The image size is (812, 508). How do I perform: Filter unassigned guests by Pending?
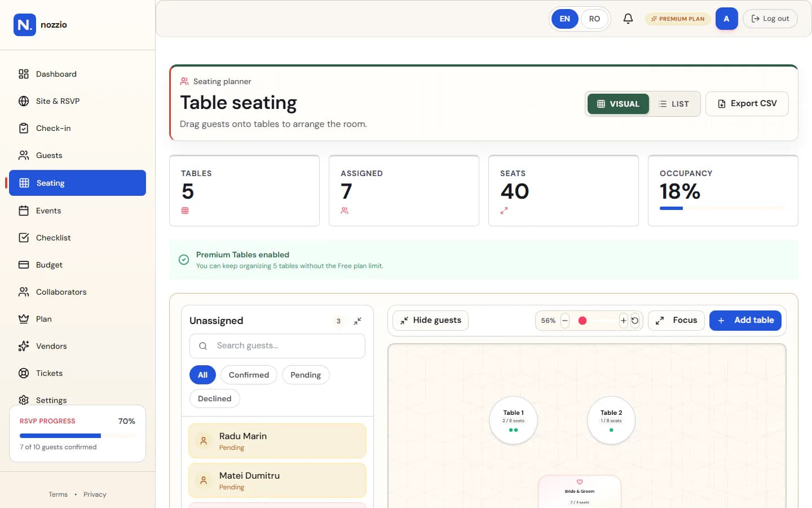pos(306,375)
